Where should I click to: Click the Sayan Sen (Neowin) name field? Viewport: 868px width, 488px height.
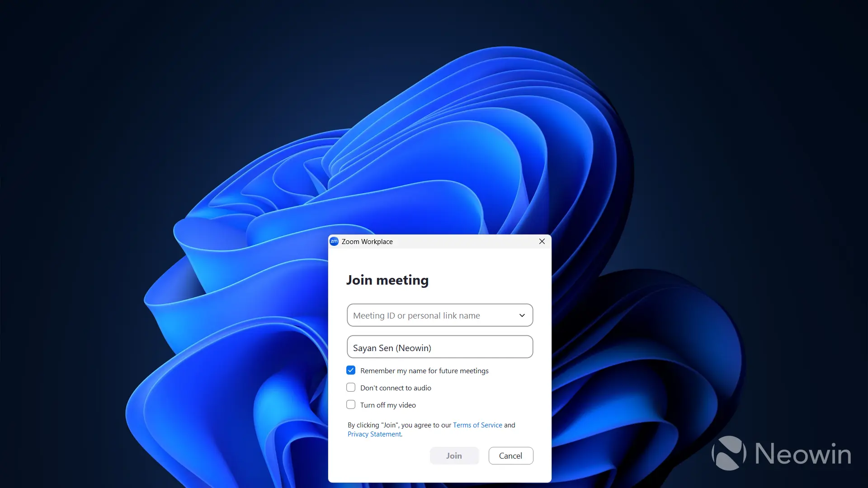coord(439,347)
